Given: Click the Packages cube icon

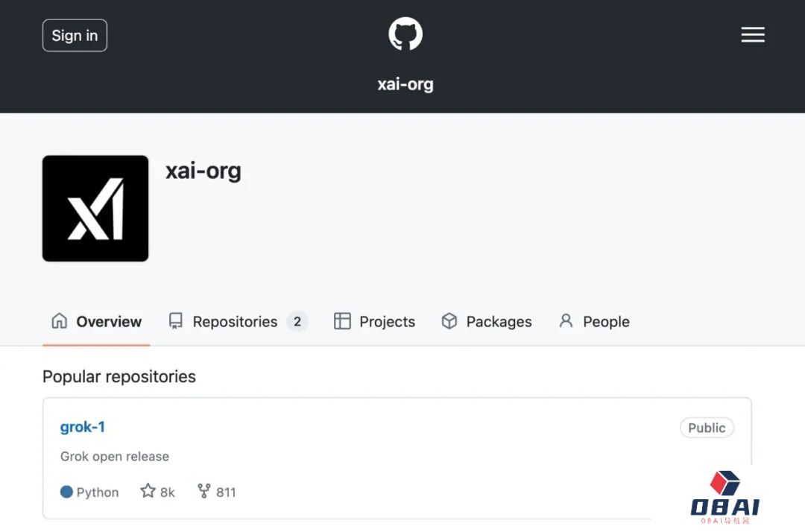Looking at the screenshot, I should click(x=449, y=321).
